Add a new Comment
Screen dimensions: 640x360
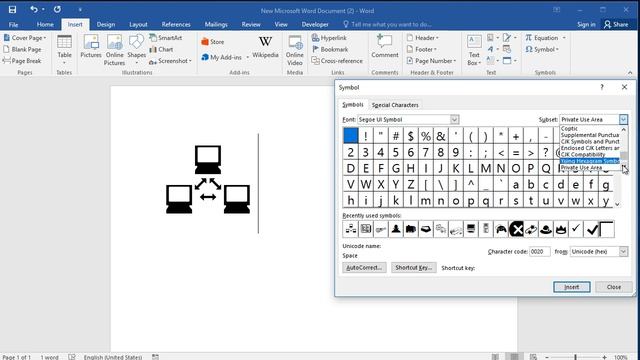tap(384, 47)
